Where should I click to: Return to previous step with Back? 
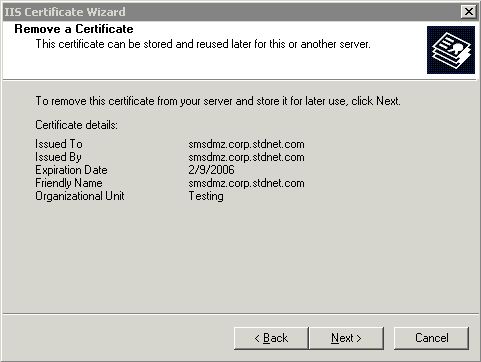[271, 338]
